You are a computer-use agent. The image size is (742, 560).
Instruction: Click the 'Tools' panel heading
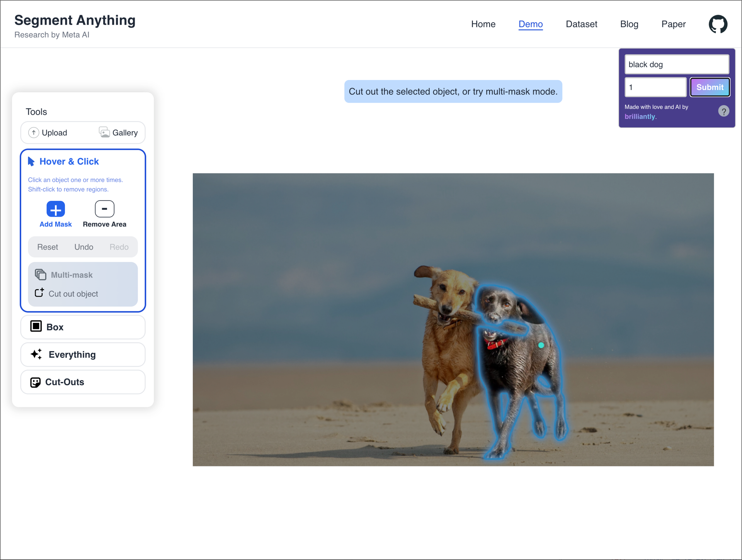point(36,112)
